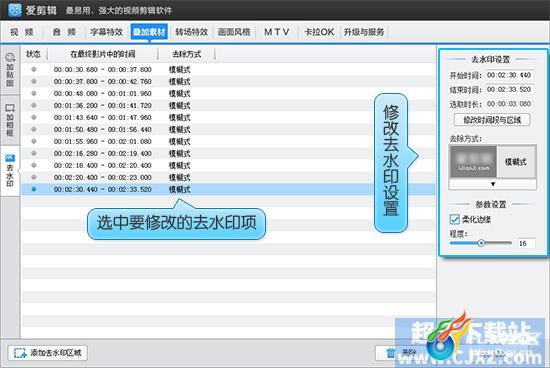Select the 00:01:36.200 - 00:01:41.720 watermark row
Viewport: 550px width, 368px height.
click(x=228, y=105)
